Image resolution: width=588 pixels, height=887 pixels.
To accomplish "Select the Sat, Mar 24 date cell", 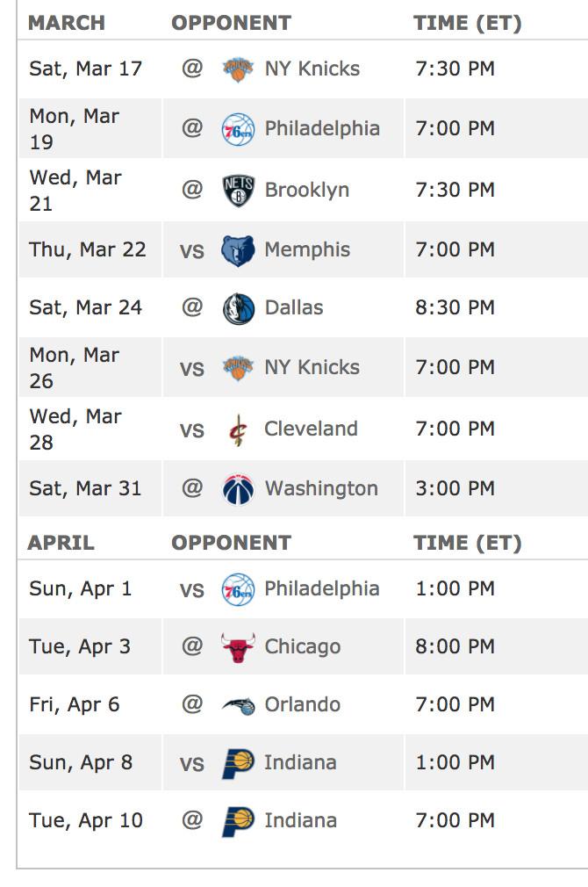I will 85,307.
